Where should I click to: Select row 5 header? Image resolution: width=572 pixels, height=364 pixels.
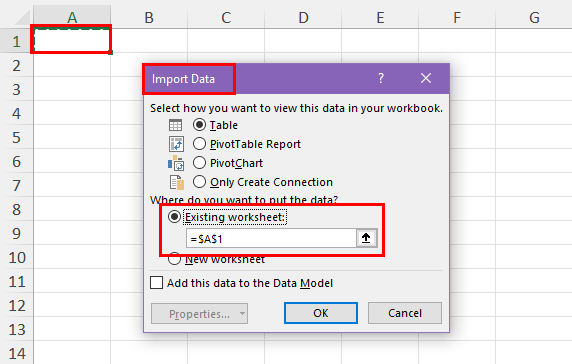point(16,138)
